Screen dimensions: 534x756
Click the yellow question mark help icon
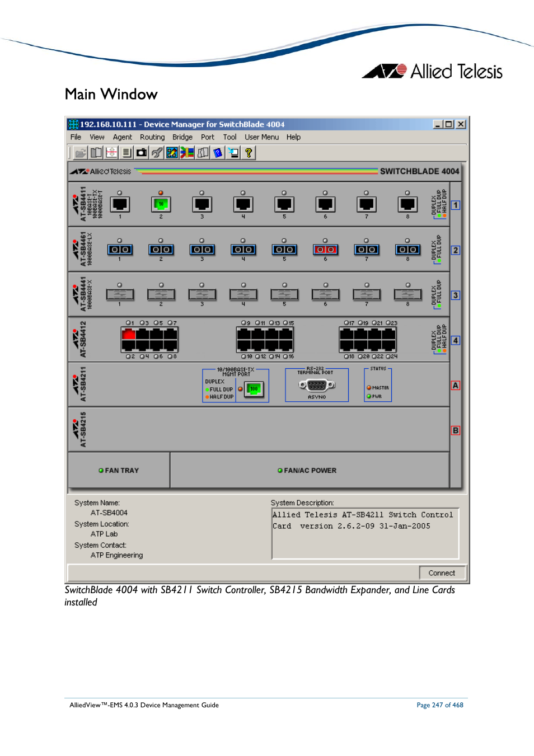point(248,152)
